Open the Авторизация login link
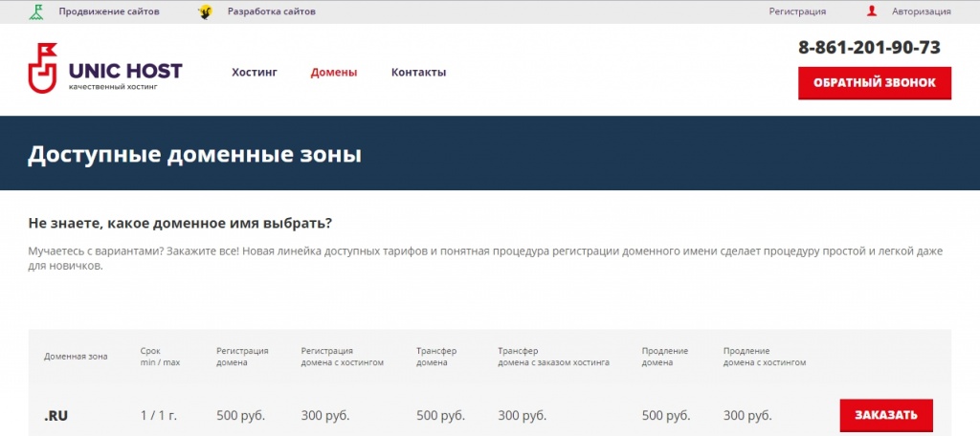980x436 pixels. pos(922,11)
